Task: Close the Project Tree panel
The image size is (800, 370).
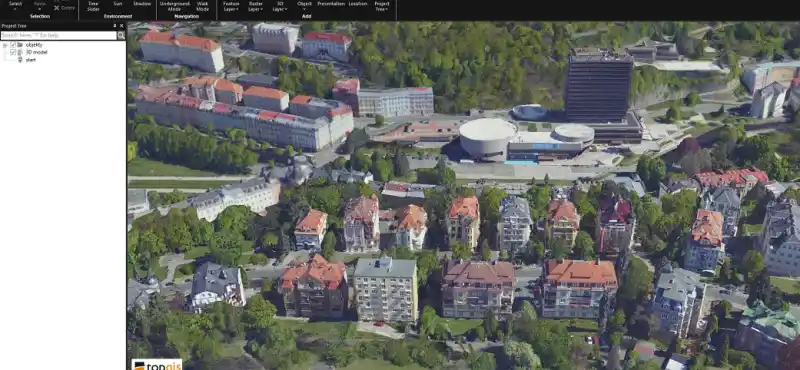Action: pos(121,26)
